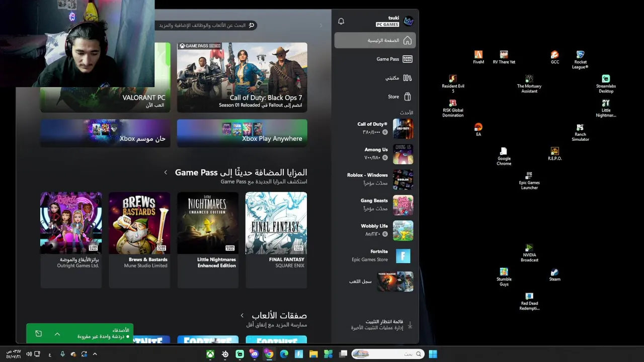Click the Xbox app icon in taskbar
Viewport: 644px width, 362px height.
[210, 354]
